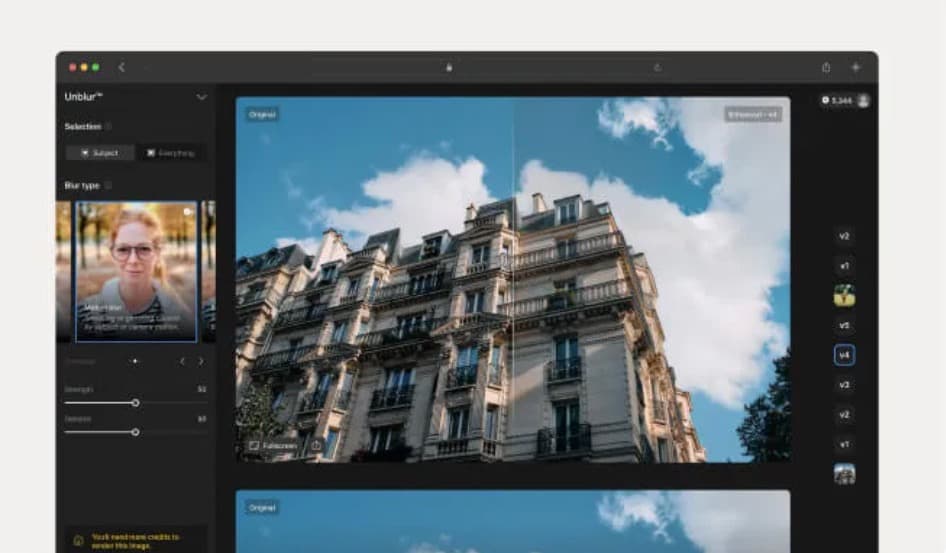
Task: Click the small icon on the blur card corner
Action: click(188, 212)
